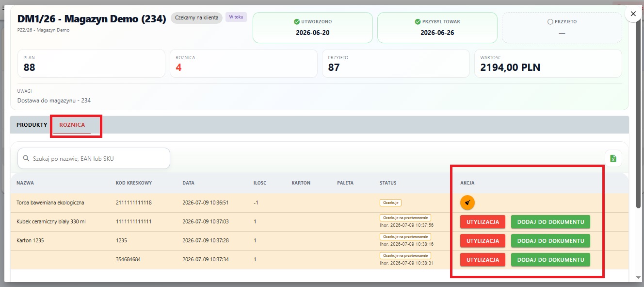Focus the search by name, EAN or SKU field

(x=94, y=158)
